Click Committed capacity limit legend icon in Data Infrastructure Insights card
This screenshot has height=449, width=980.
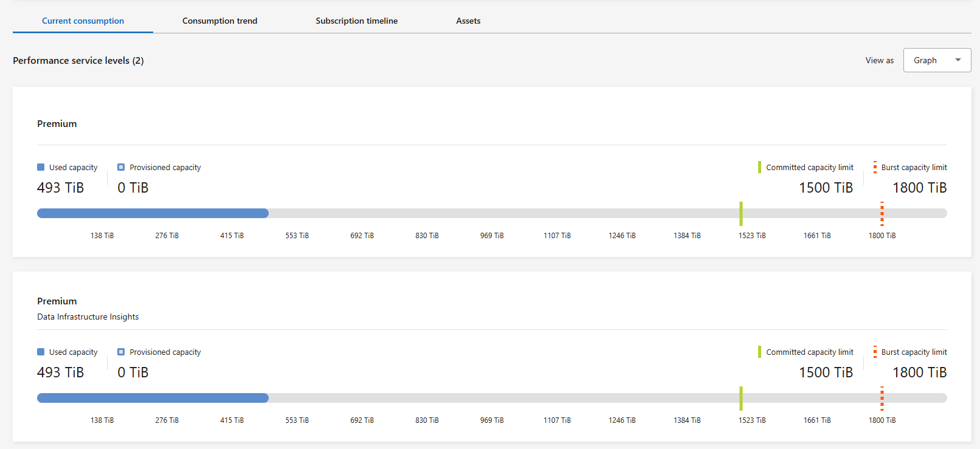[x=759, y=352]
